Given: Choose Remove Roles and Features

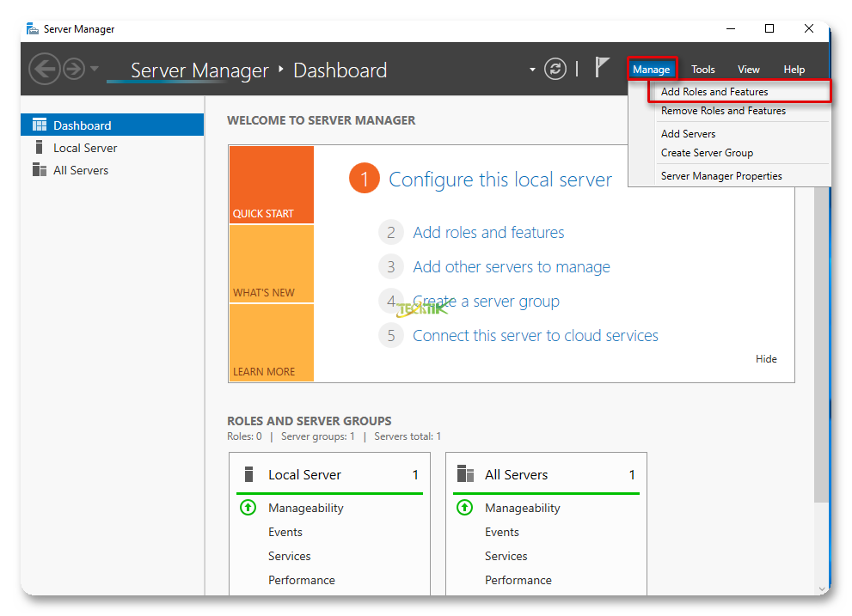Looking at the screenshot, I should pos(723,111).
